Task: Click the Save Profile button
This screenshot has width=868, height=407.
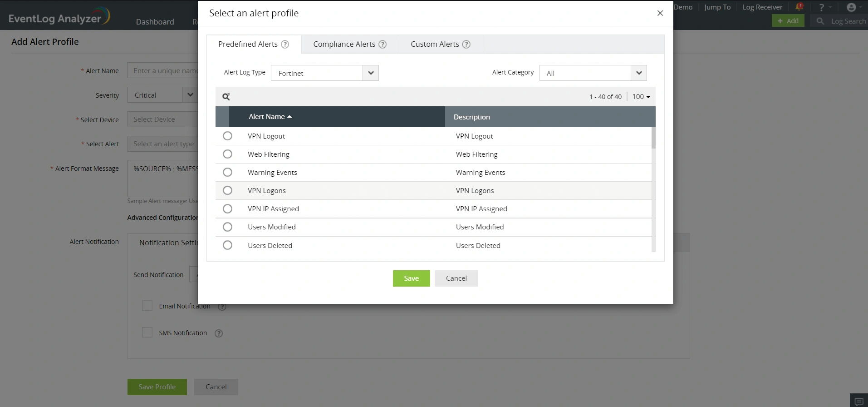Action: pos(157,387)
